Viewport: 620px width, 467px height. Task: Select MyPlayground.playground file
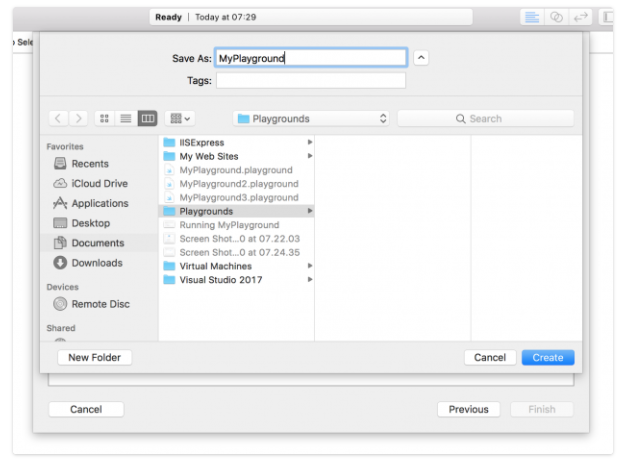click(236, 170)
